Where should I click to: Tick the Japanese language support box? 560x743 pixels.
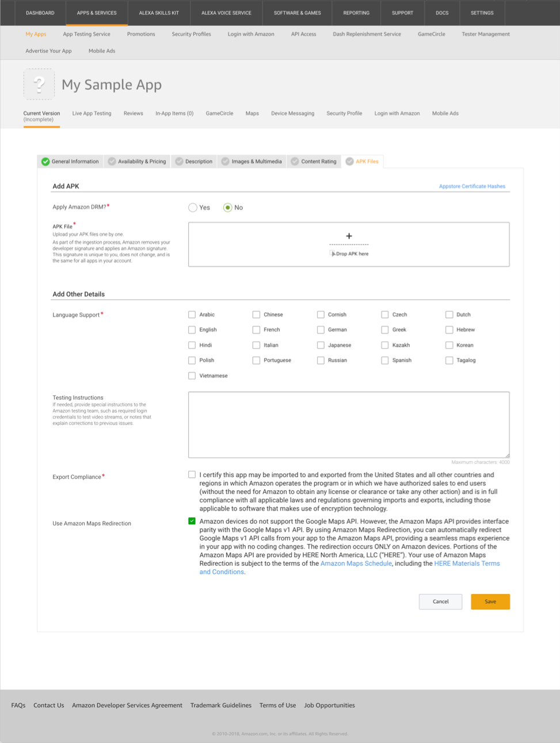[x=321, y=345]
